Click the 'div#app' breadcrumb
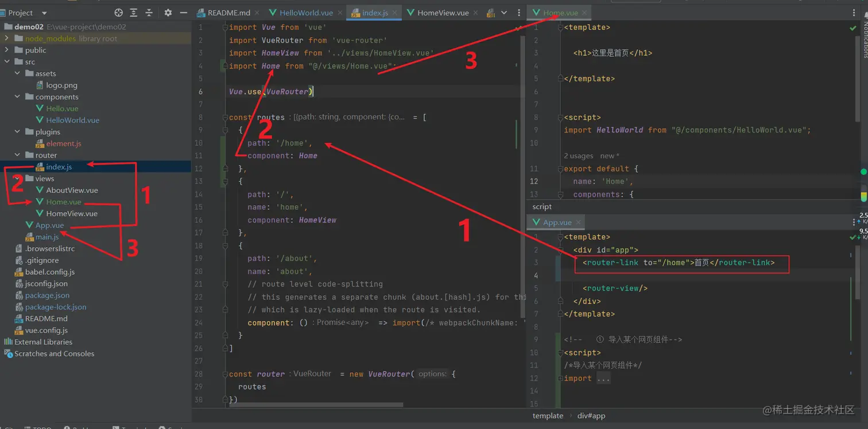The width and height of the screenshot is (868, 429). [590, 416]
